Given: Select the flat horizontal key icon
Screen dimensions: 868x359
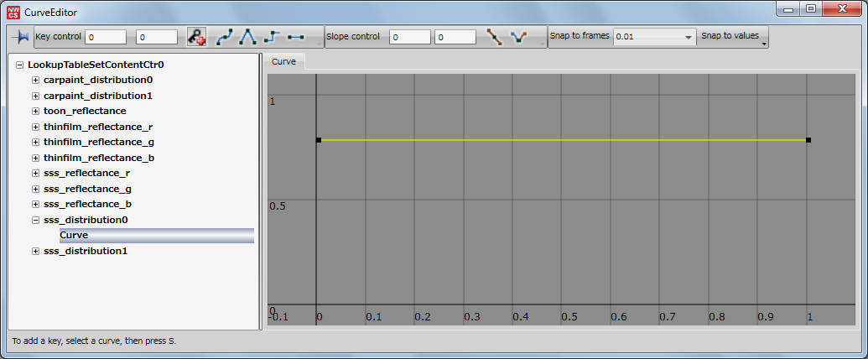Looking at the screenshot, I should [295, 37].
